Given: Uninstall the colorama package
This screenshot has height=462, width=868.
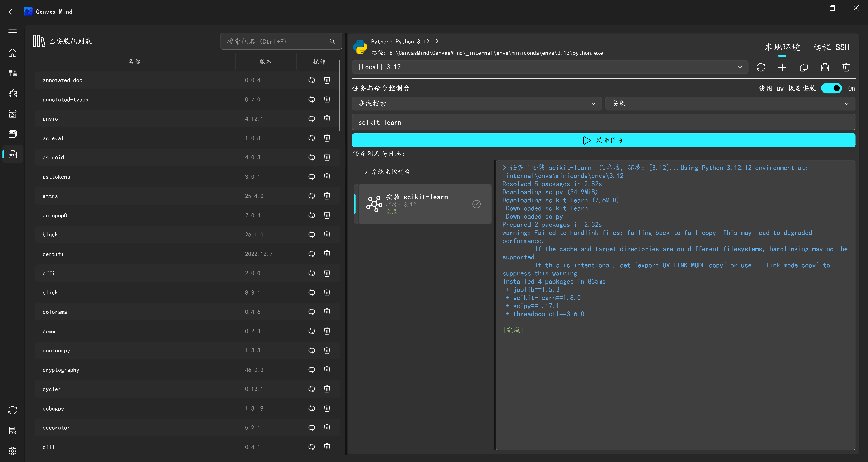Looking at the screenshot, I should (327, 312).
